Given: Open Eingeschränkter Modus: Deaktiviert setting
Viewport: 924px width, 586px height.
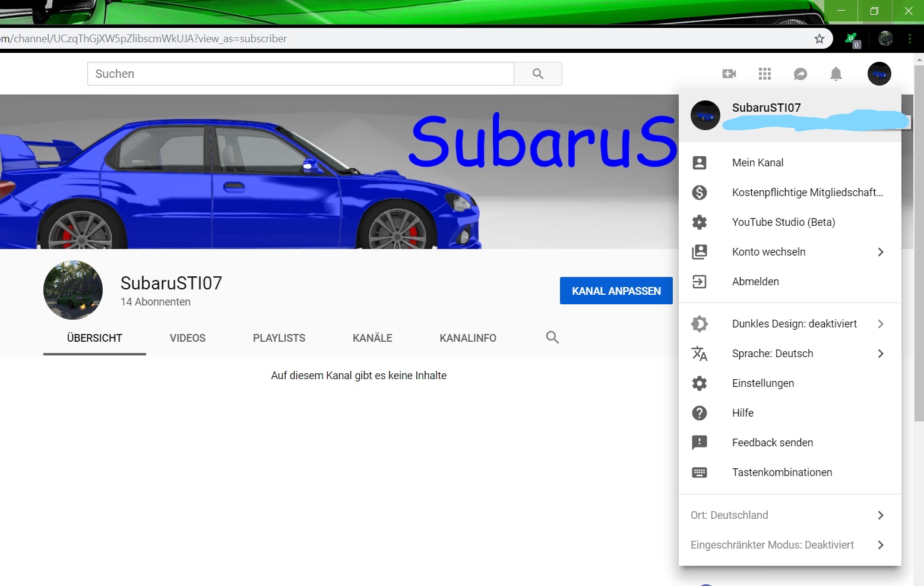Looking at the screenshot, I should (x=790, y=545).
